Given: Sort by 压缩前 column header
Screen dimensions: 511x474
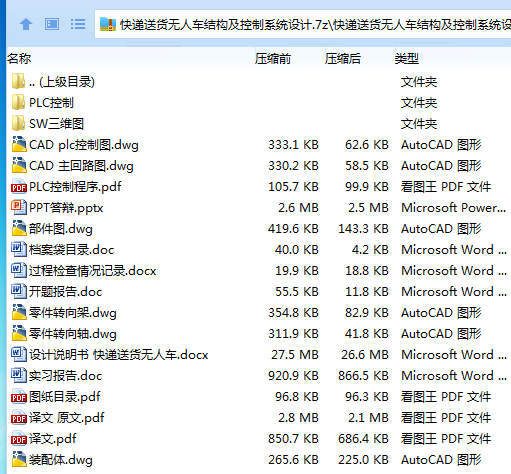Looking at the screenshot, I should pyautogui.click(x=273, y=59).
